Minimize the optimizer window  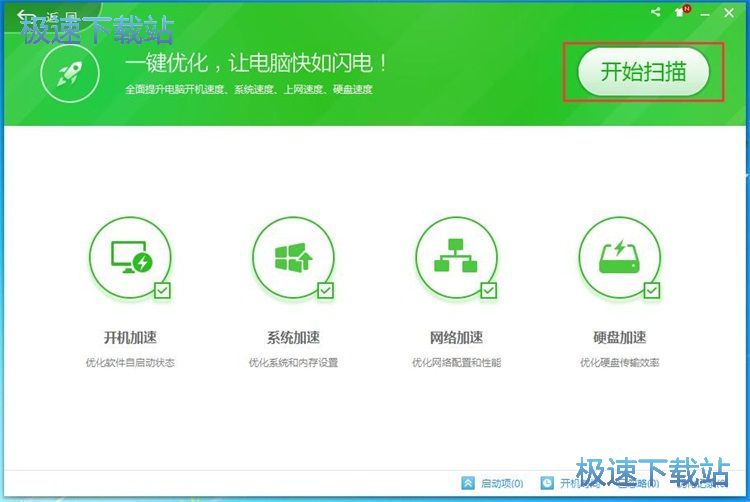pos(706,13)
